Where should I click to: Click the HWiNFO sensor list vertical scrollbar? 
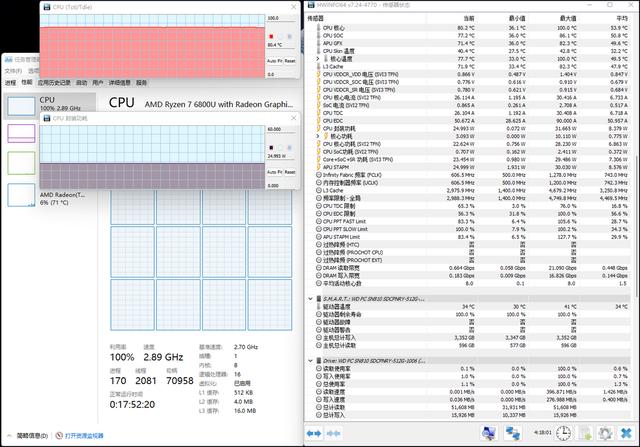635,225
